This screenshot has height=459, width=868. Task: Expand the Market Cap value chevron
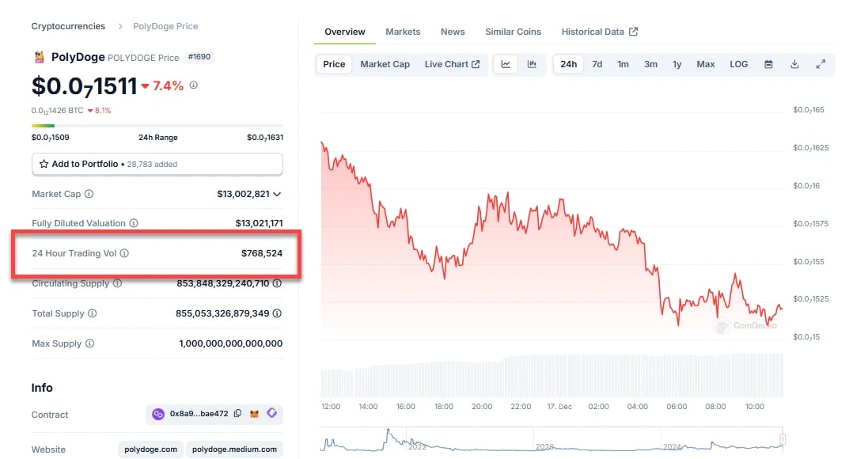[277, 194]
